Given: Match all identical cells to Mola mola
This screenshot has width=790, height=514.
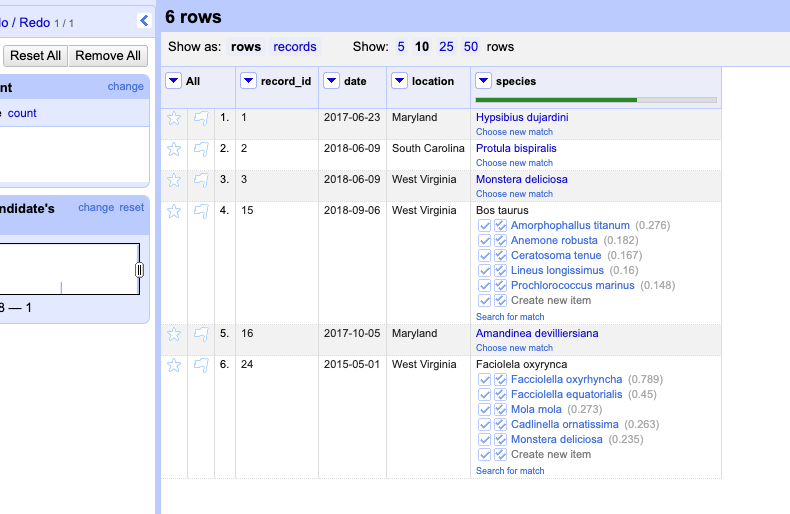Looking at the screenshot, I should tap(500, 410).
